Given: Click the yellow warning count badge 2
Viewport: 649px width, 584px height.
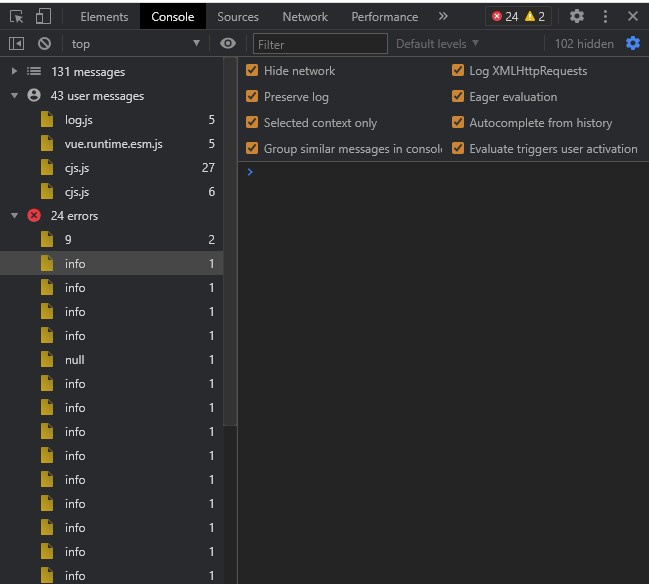Looking at the screenshot, I should point(535,17).
